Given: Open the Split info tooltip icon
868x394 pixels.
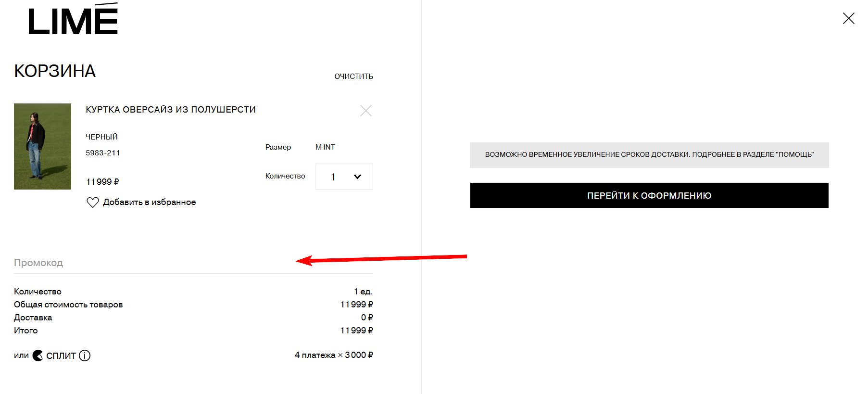Looking at the screenshot, I should pos(85,356).
